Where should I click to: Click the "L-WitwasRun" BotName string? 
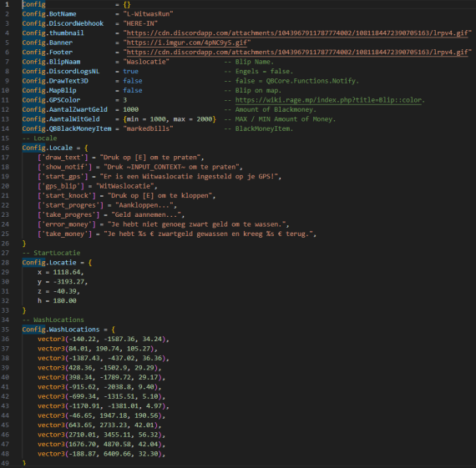coord(148,14)
